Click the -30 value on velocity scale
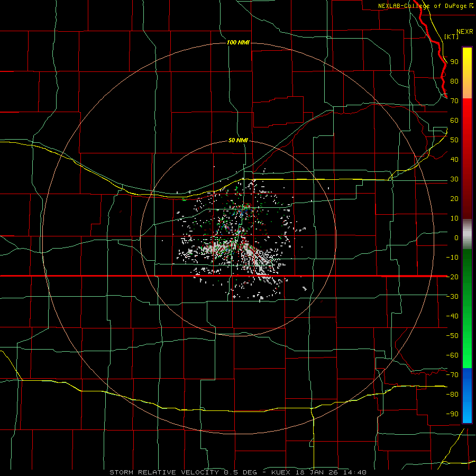 452,297
